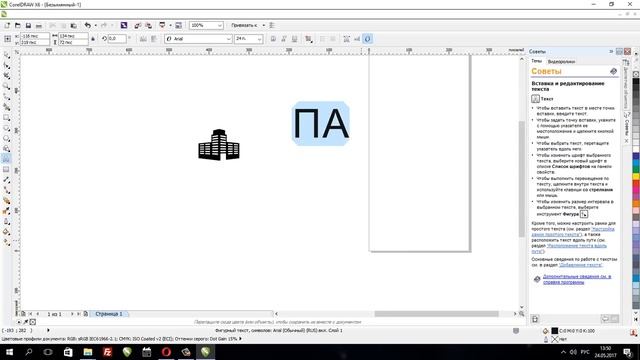The width and height of the screenshot is (640, 360).
Task: Open the Диспетчер объектов side docker tab
Action: coord(626,84)
